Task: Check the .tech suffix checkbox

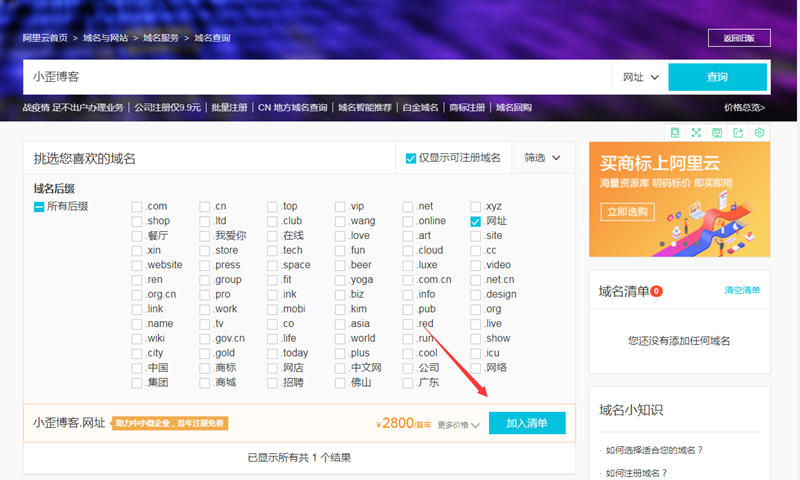Action: click(272, 251)
